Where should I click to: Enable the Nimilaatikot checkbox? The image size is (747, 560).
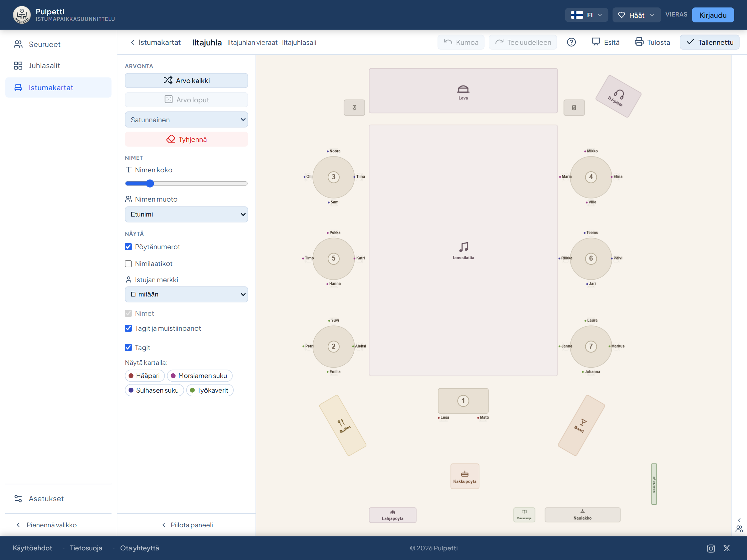coord(128,264)
